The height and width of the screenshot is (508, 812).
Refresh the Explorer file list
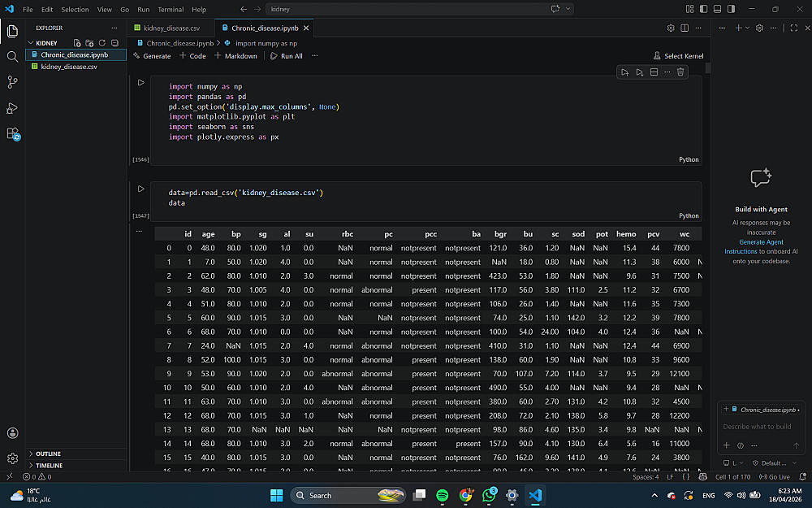[102, 43]
